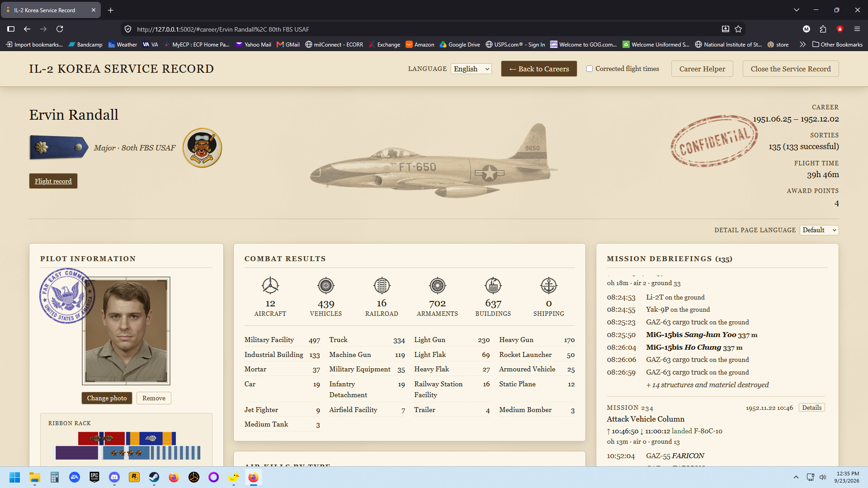Click the Attack Vehicle Column mission title

tap(646, 419)
